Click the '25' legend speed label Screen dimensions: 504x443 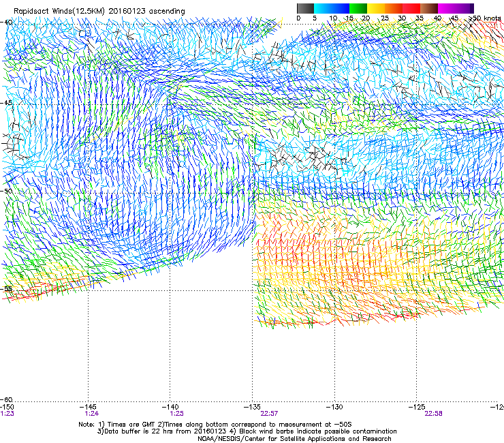click(x=385, y=18)
